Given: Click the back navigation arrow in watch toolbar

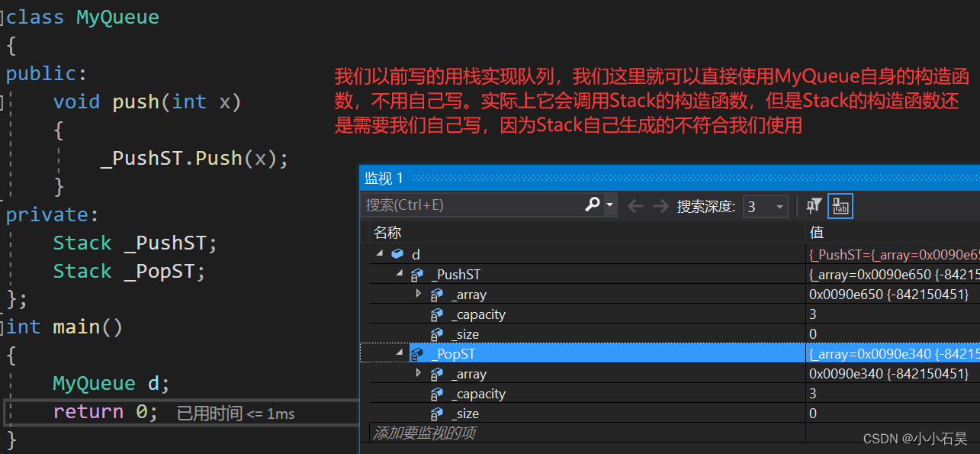Looking at the screenshot, I should [x=635, y=205].
